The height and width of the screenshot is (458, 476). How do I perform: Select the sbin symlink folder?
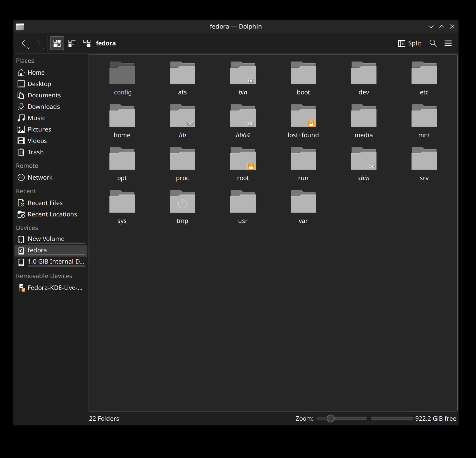tap(364, 164)
